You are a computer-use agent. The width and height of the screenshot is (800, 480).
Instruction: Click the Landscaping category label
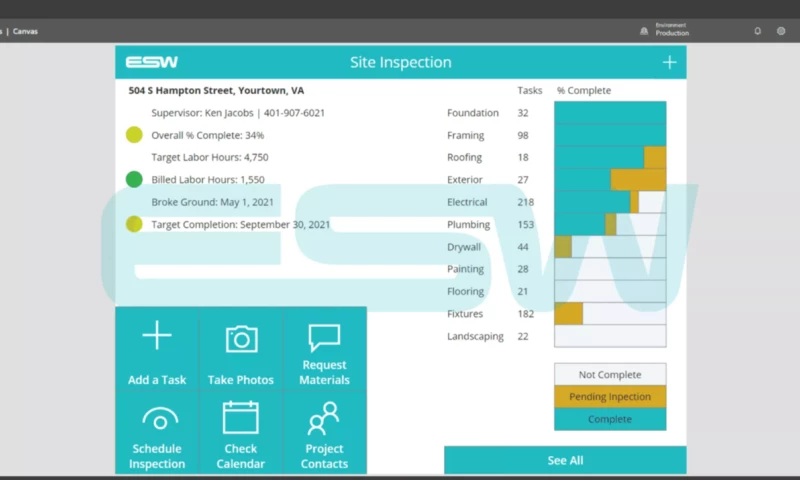(476, 336)
